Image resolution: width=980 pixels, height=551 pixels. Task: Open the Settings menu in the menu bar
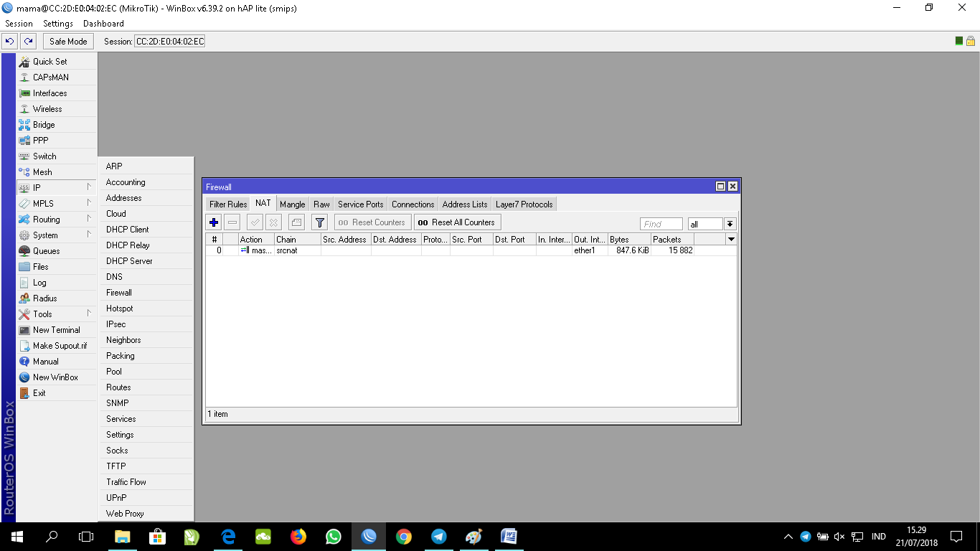(58, 24)
